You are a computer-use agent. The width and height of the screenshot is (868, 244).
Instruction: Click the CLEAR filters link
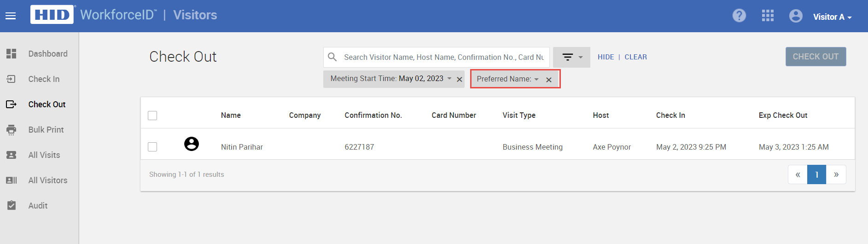click(x=635, y=57)
